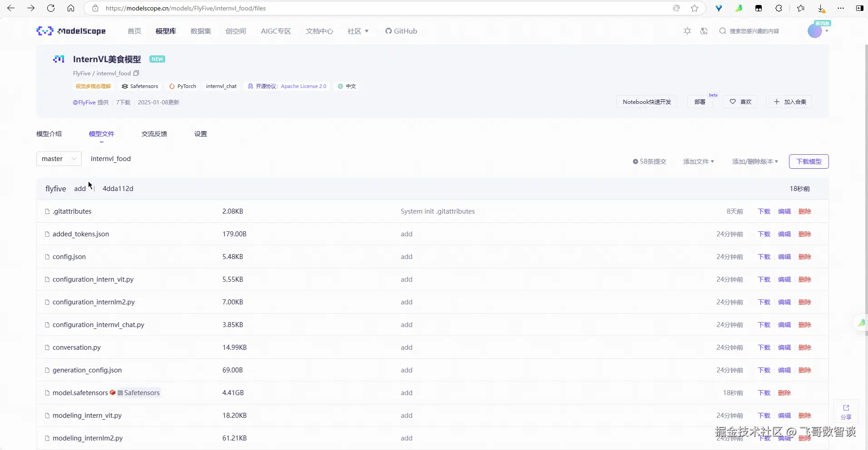Add this page to favorites with the star
This screenshot has height=450, width=868.
click(695, 8)
